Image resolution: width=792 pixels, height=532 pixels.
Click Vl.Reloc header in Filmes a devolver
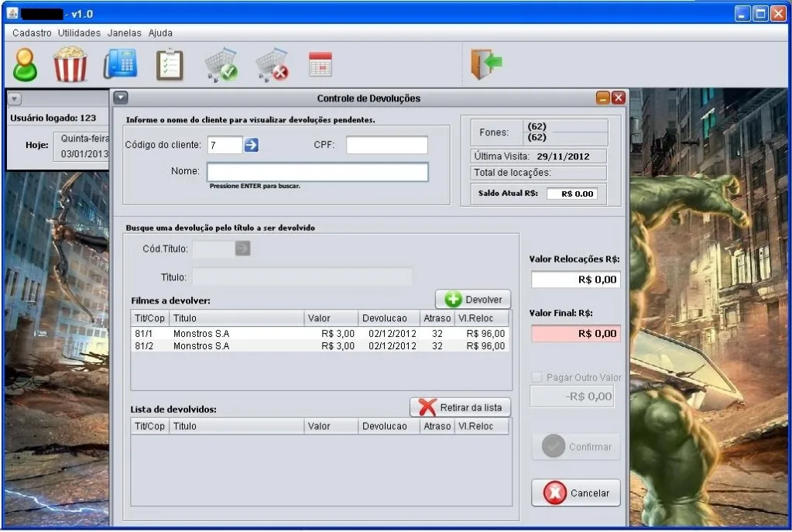[481, 317]
